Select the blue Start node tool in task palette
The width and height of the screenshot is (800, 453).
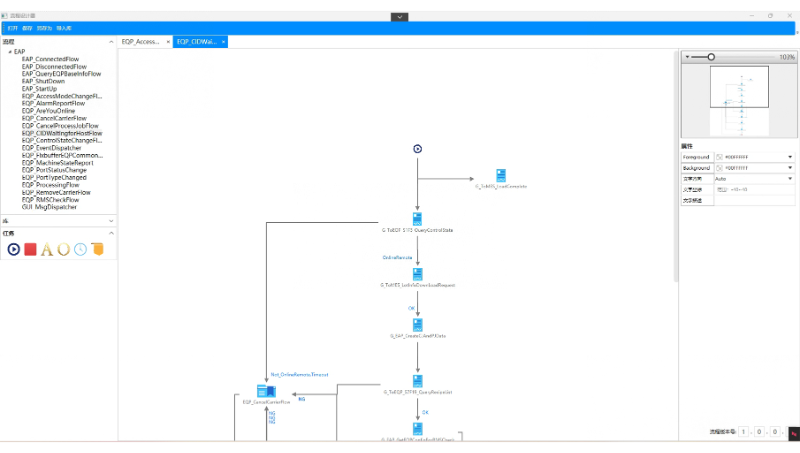pos(14,249)
